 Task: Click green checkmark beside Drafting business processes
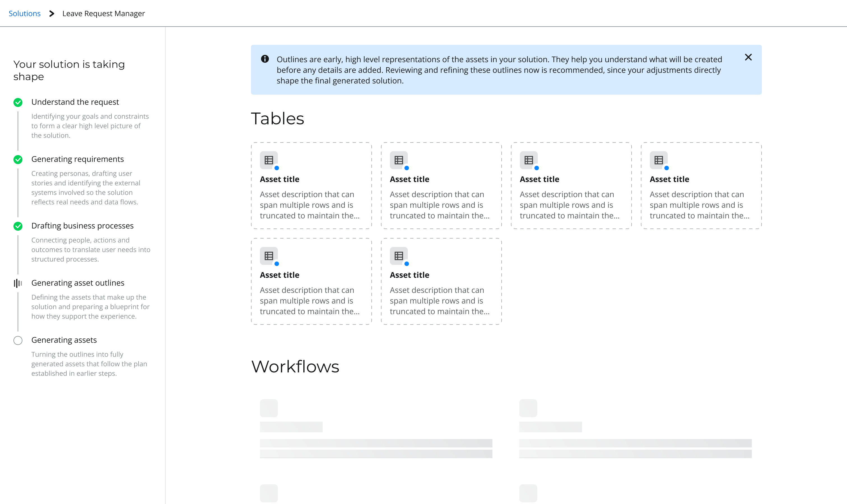click(18, 226)
